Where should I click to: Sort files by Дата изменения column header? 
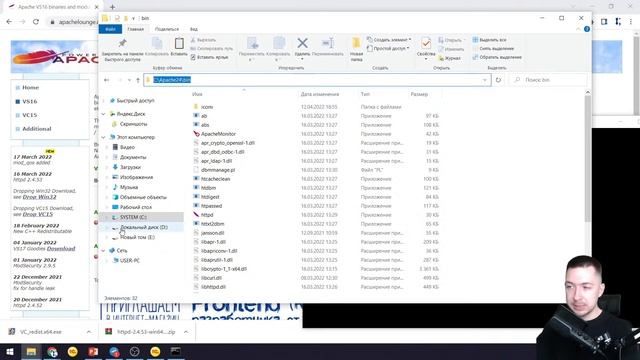[x=320, y=94]
